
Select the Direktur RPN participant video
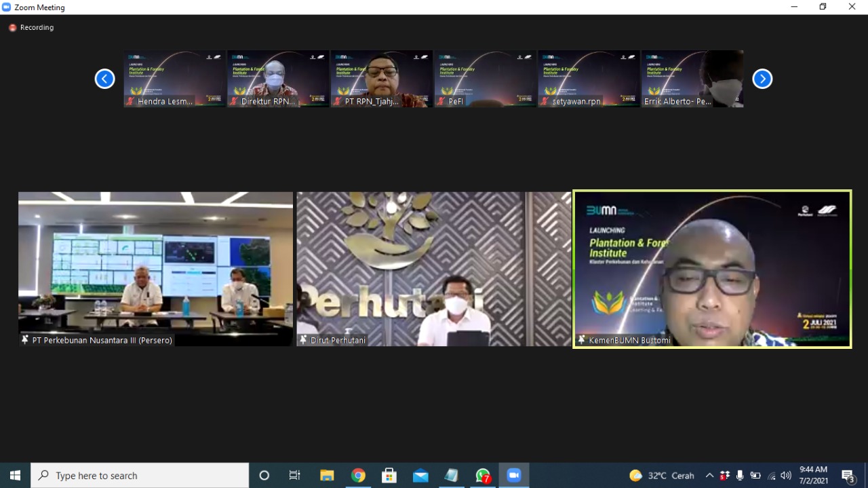coord(278,79)
